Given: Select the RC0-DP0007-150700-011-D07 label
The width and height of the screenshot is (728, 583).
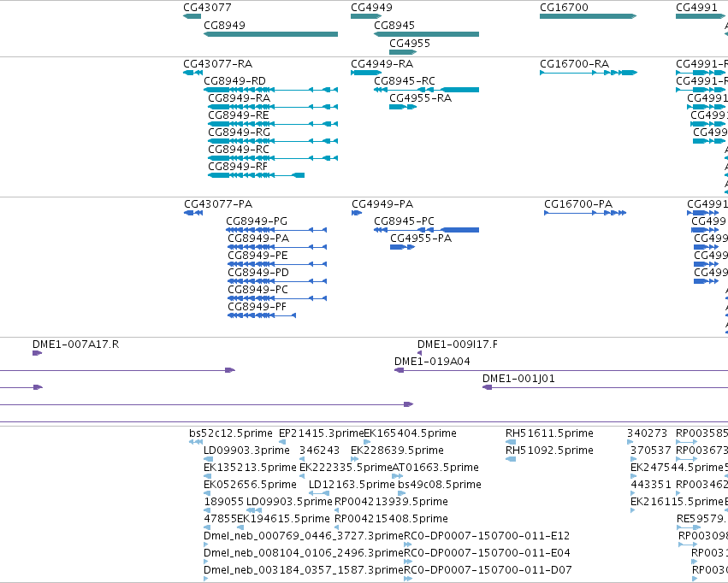Looking at the screenshot, I should pyautogui.click(x=488, y=570).
